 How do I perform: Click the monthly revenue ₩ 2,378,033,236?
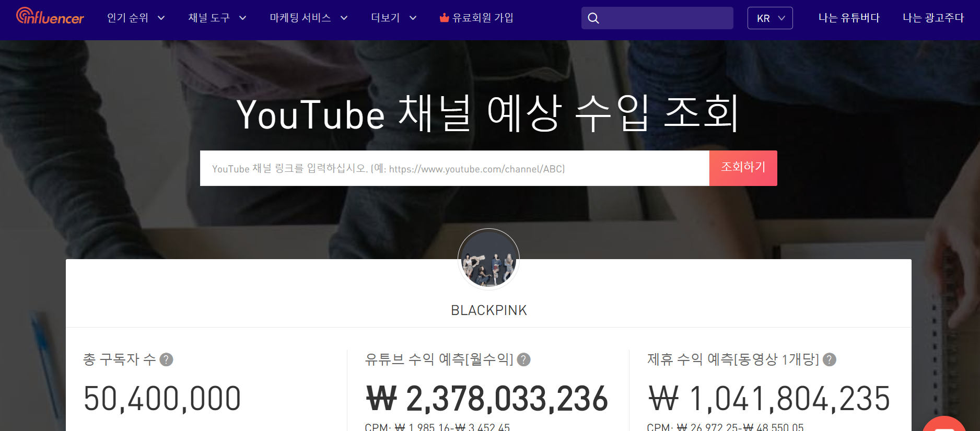(x=487, y=399)
